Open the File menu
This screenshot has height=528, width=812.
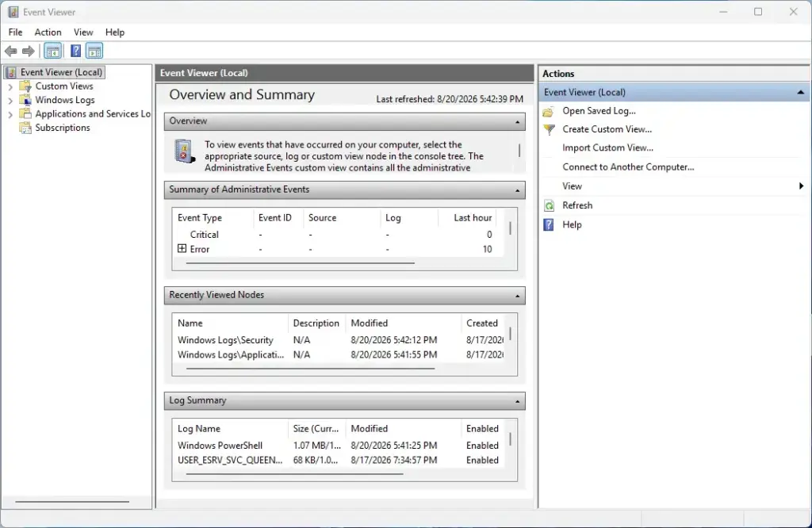pos(16,32)
